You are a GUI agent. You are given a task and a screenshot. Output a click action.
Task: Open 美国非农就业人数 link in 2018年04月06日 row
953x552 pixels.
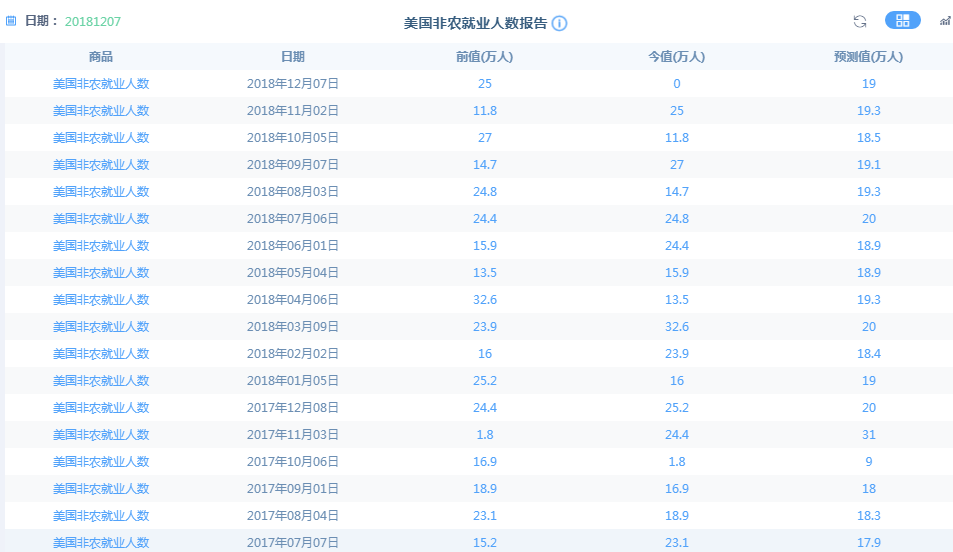tap(101, 300)
